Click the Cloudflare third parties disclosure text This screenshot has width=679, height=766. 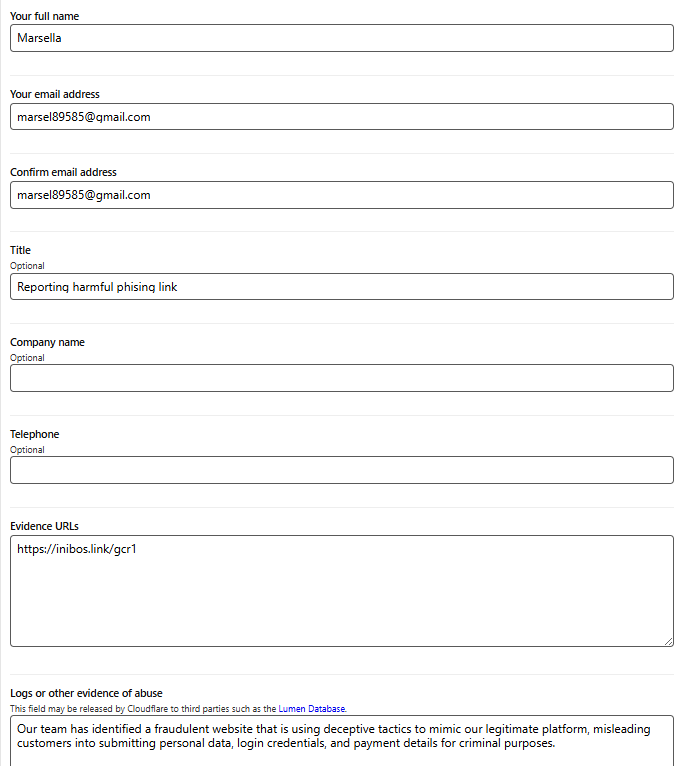[143, 709]
